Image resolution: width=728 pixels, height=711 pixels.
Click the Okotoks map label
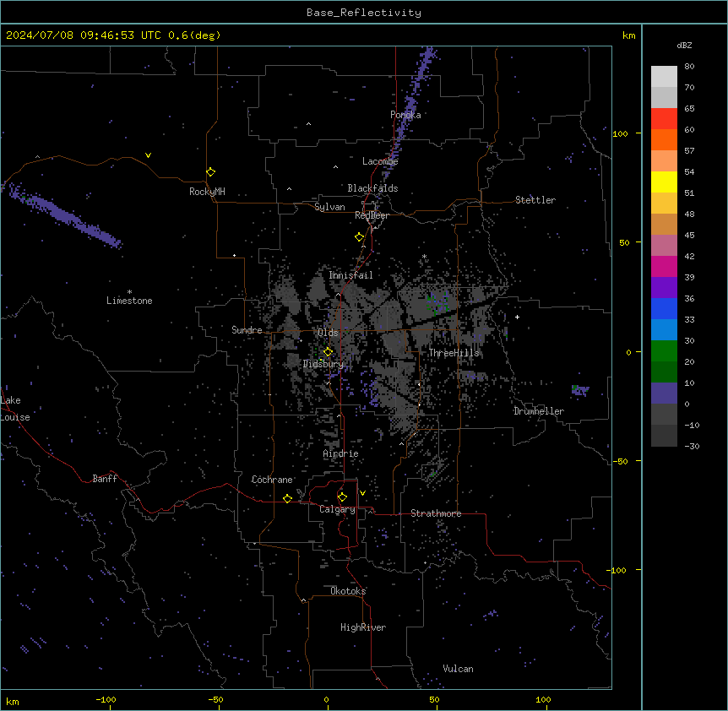(x=348, y=591)
